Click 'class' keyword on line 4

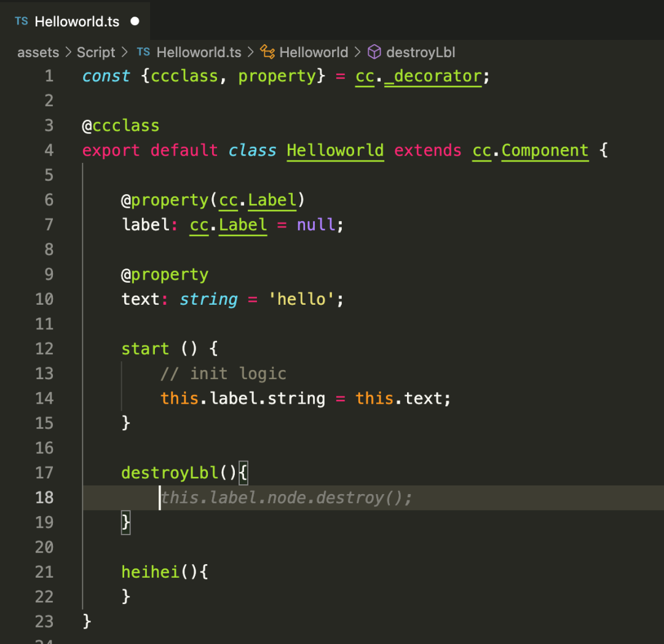tap(253, 151)
